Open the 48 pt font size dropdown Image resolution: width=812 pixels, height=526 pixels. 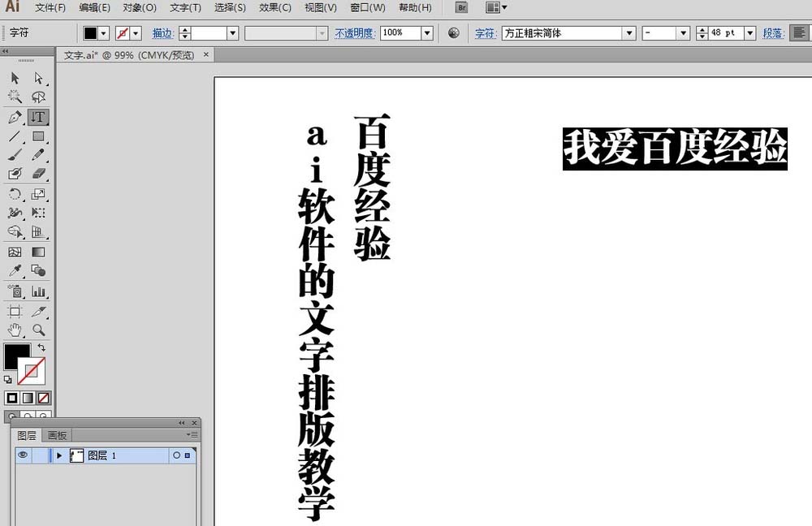[x=749, y=33]
